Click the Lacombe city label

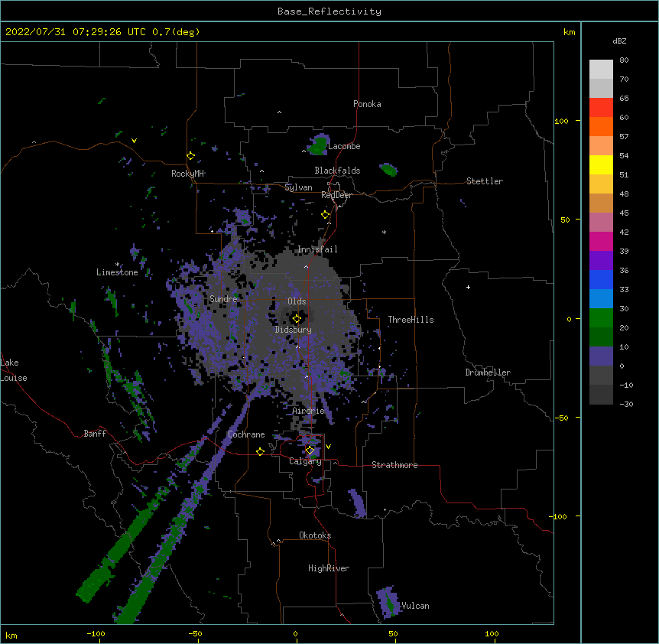[344, 146]
